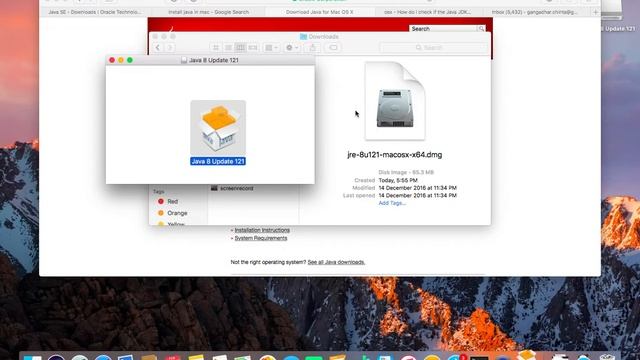Focus the Java site Search field
Screen dimensions: 640x360
tap(443, 29)
